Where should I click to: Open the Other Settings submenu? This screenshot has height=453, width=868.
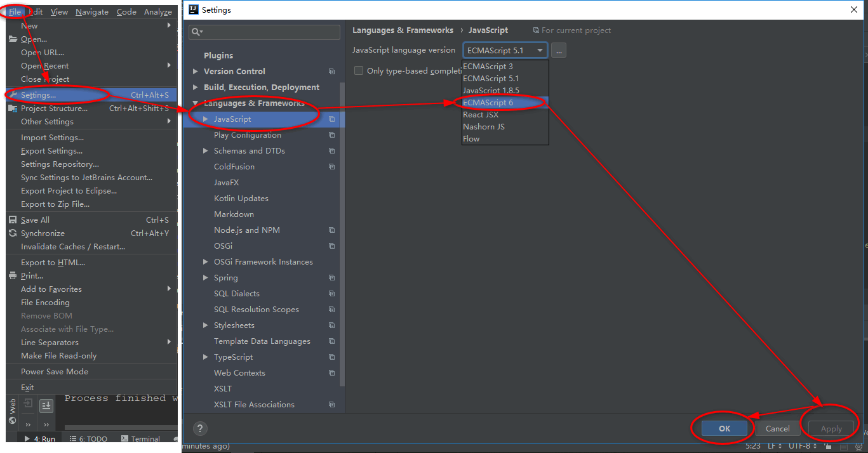click(91, 122)
